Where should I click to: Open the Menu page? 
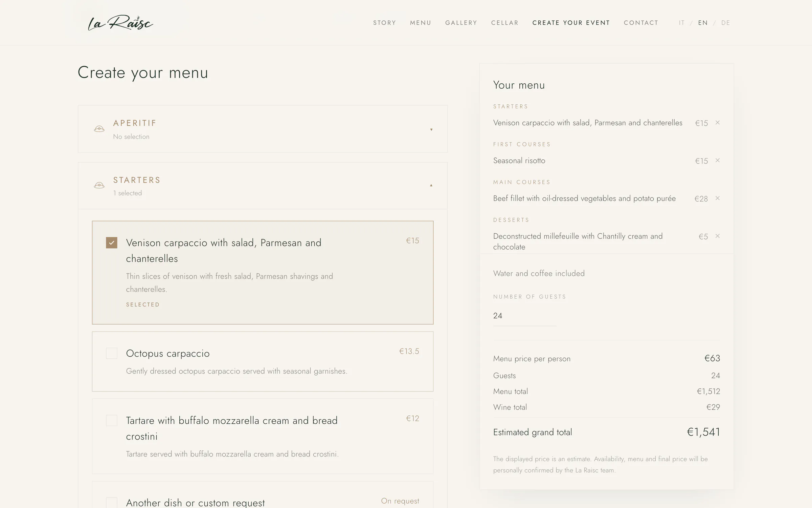pos(421,23)
